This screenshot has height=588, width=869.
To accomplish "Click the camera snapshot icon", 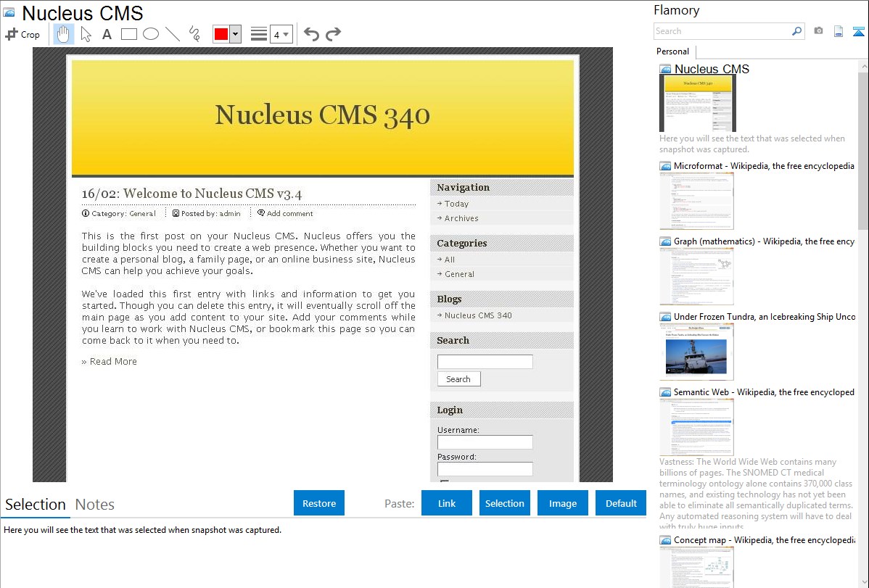I will click(818, 31).
